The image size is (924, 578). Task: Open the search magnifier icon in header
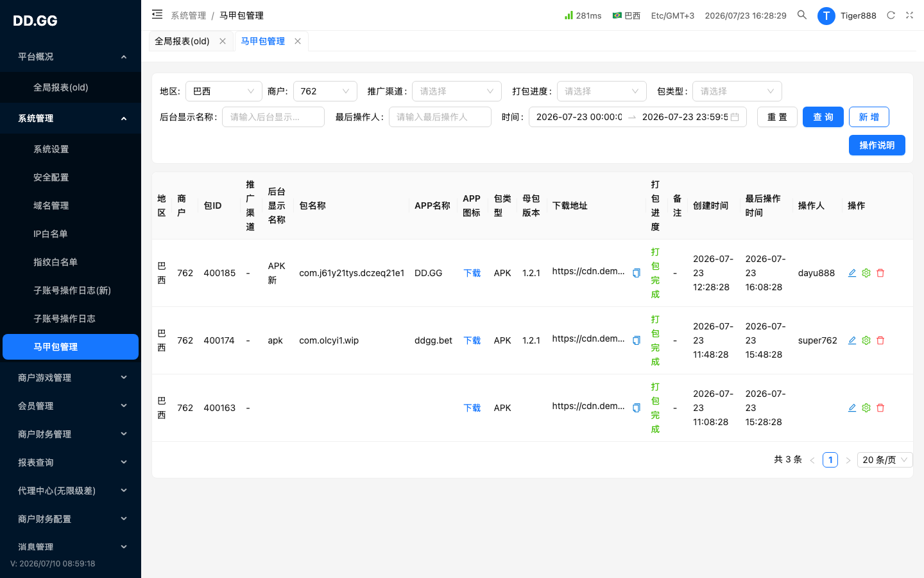802,15
